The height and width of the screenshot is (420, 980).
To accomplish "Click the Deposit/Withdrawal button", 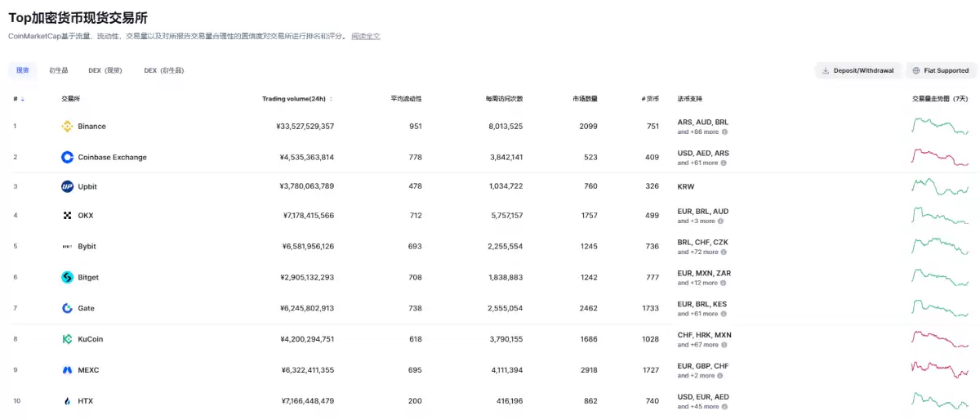I will [857, 70].
